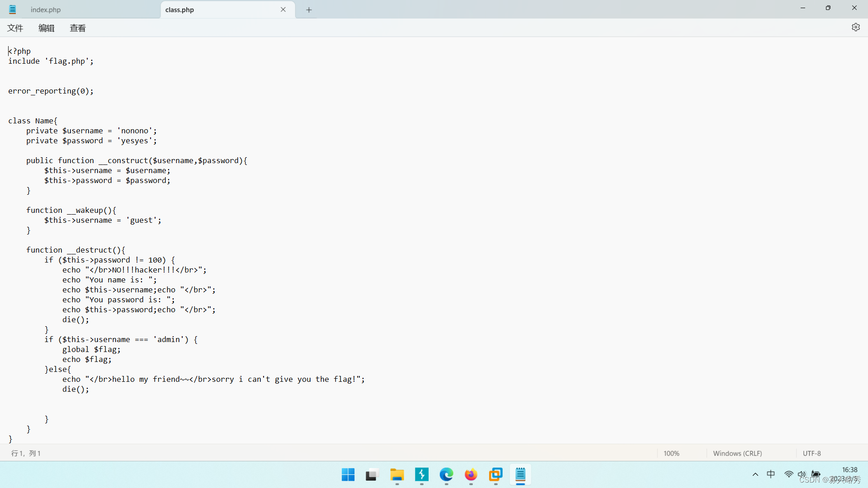Click the private $username = 'nonono' line
This screenshot has width=868, height=488.
pyautogui.click(x=91, y=131)
